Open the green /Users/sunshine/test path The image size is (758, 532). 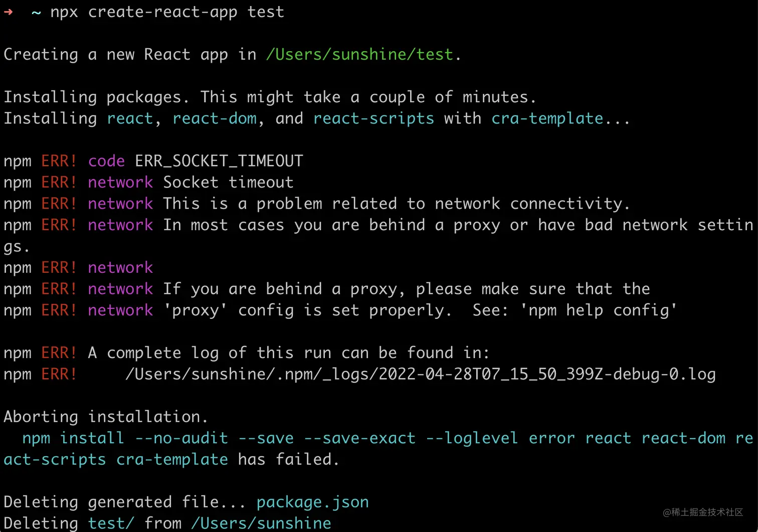[x=359, y=54]
